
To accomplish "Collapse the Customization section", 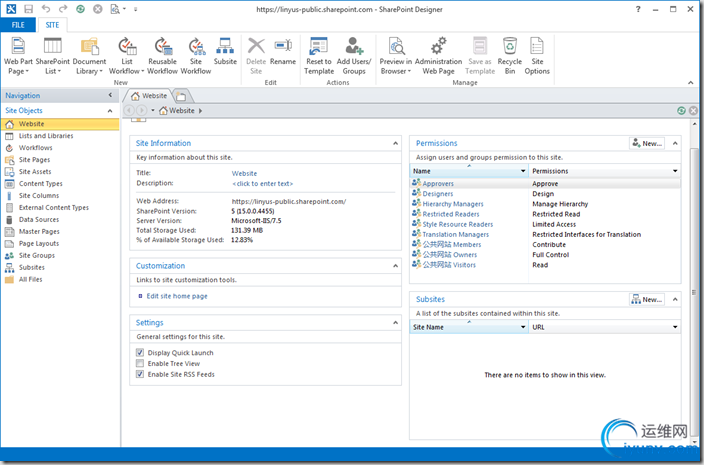I will click(x=395, y=266).
